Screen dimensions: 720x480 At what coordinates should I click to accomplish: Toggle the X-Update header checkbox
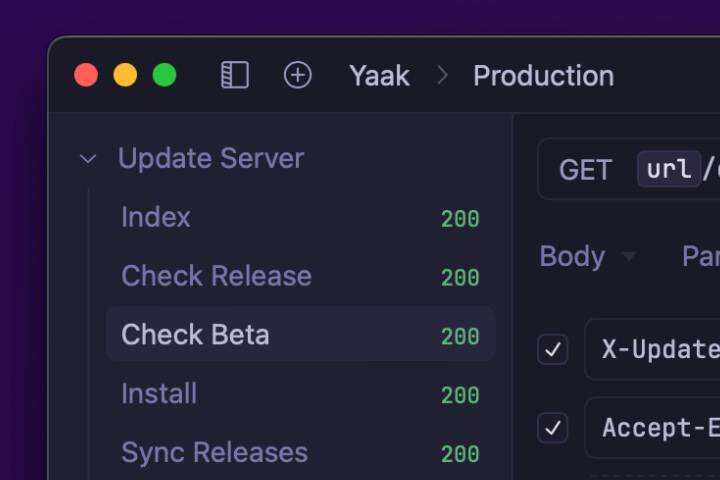[x=553, y=349]
